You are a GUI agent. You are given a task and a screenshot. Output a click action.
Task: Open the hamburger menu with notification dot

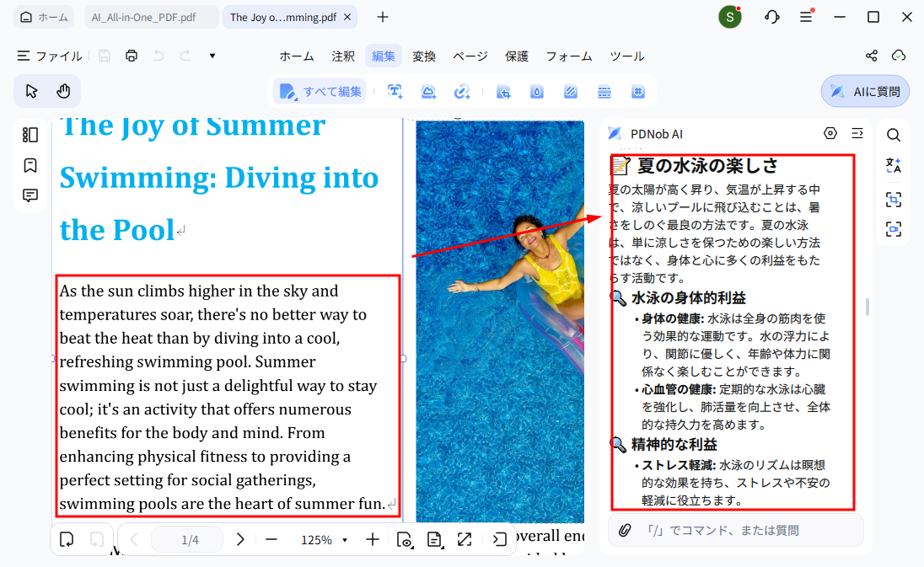click(806, 17)
